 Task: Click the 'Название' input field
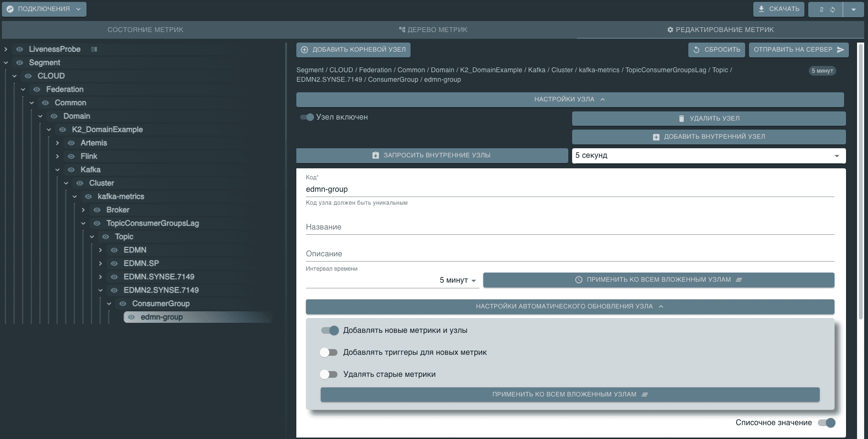click(x=570, y=227)
